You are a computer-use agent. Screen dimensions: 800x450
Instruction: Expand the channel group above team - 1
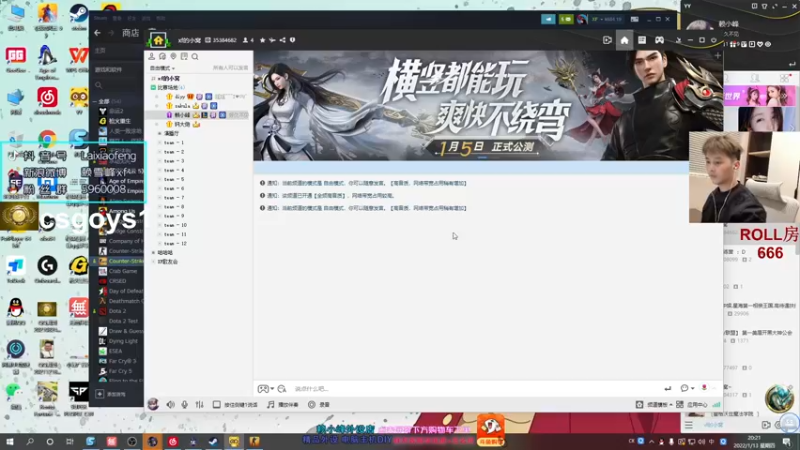pos(160,134)
